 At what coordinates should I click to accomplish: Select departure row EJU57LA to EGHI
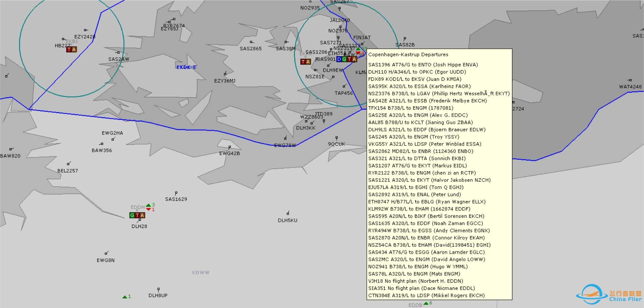[x=416, y=187]
